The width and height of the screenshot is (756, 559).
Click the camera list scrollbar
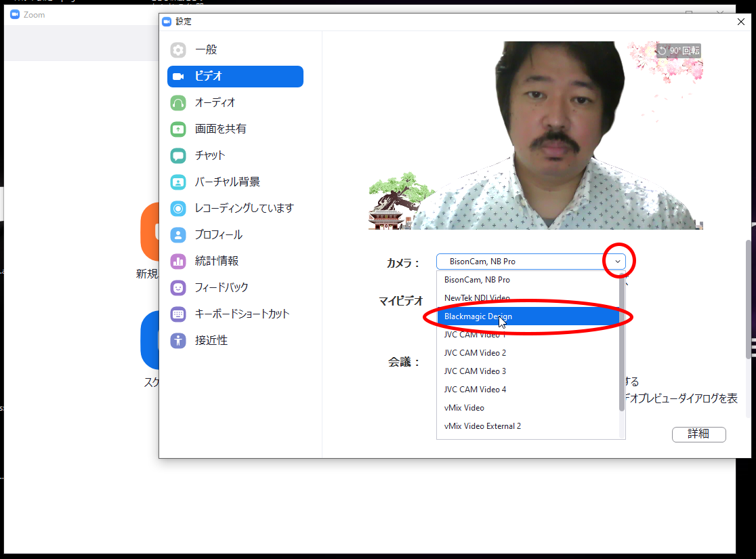click(x=622, y=342)
